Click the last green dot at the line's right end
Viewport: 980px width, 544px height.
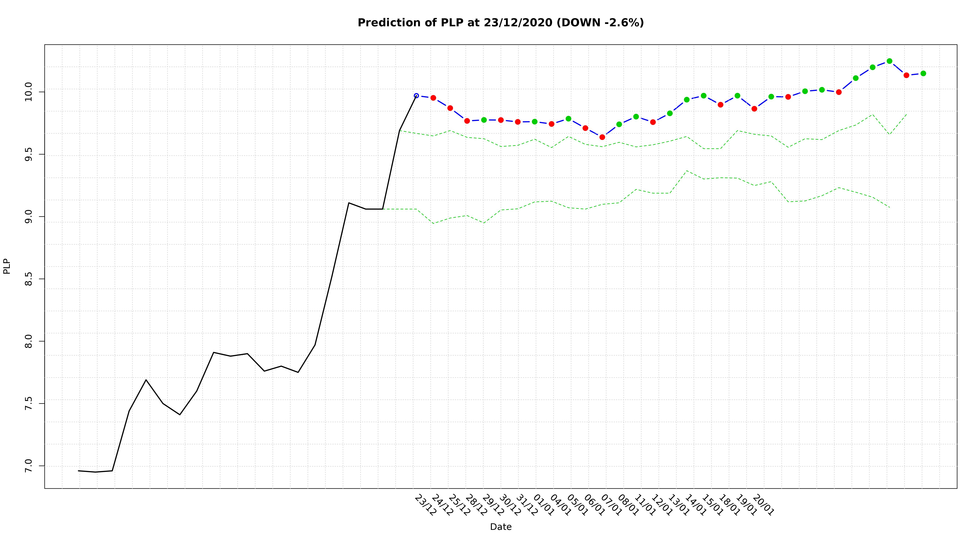coord(923,73)
